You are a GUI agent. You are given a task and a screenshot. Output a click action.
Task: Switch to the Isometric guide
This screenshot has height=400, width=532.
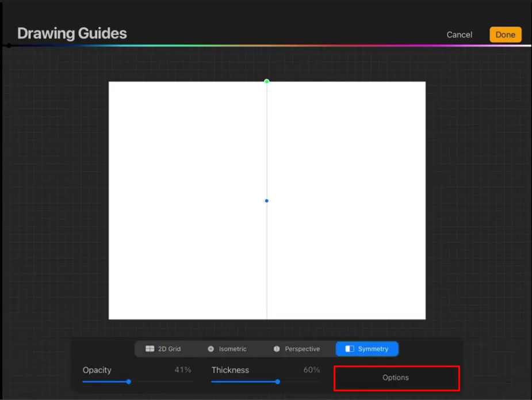pos(227,349)
